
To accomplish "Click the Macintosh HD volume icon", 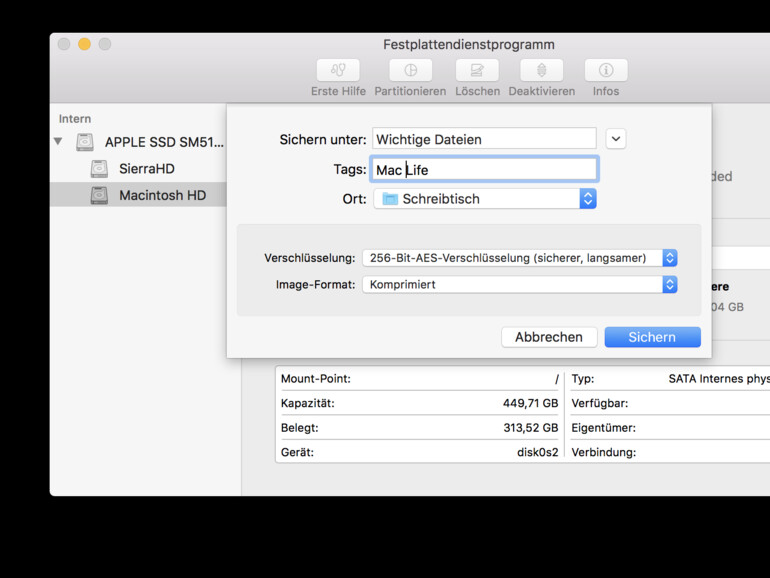I will click(99, 195).
